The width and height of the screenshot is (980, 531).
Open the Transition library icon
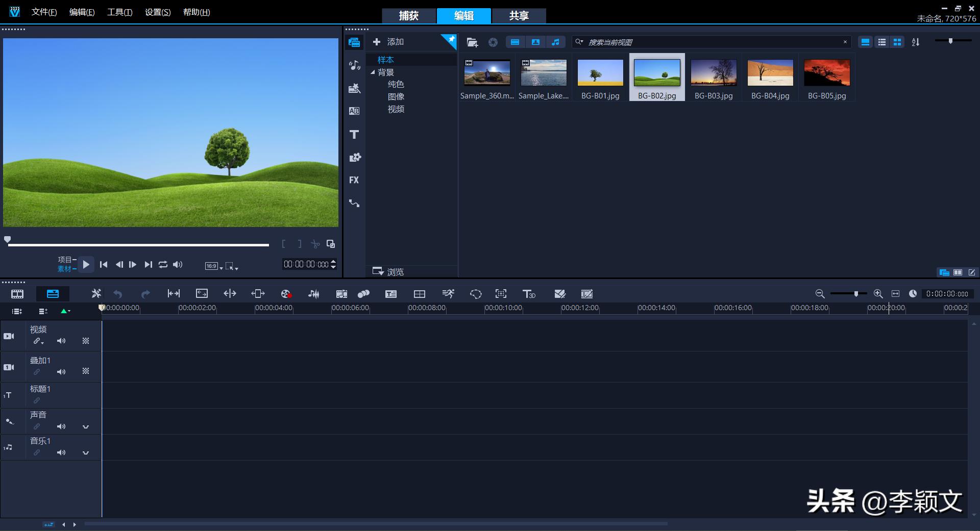(x=354, y=111)
